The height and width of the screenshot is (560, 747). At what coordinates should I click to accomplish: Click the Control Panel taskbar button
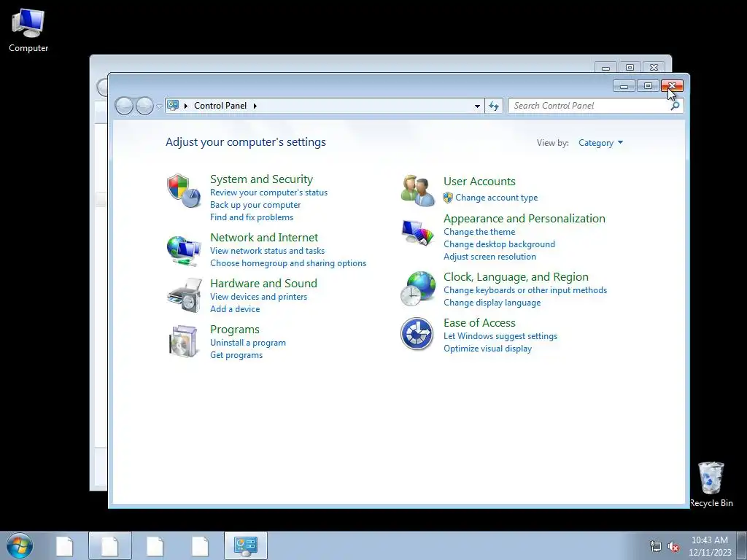point(246,545)
